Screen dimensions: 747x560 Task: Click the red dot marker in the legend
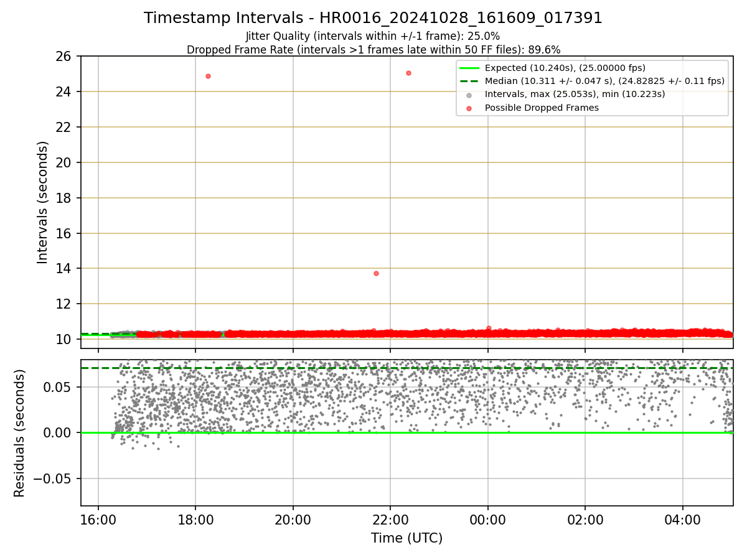tap(469, 108)
